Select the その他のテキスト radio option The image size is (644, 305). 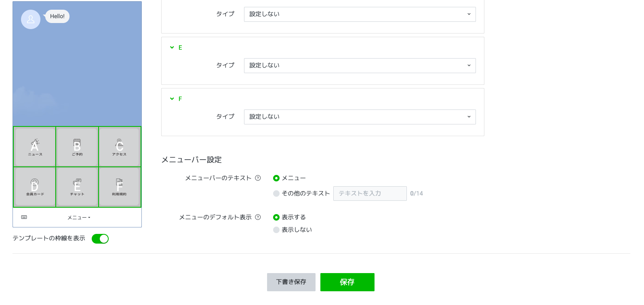click(276, 194)
